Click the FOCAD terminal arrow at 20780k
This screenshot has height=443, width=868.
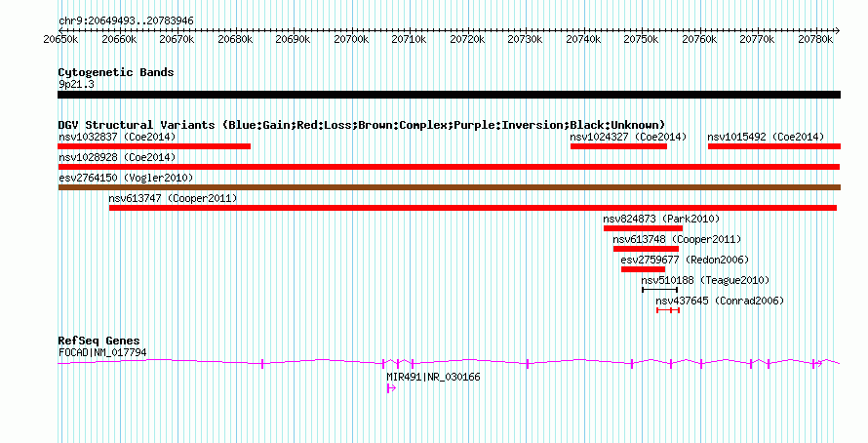pyautogui.click(x=816, y=363)
